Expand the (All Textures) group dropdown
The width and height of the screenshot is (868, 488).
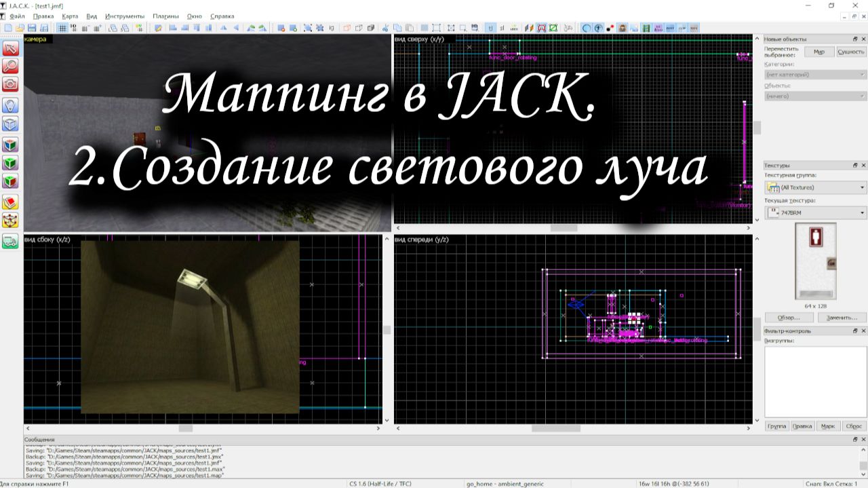tap(815, 187)
